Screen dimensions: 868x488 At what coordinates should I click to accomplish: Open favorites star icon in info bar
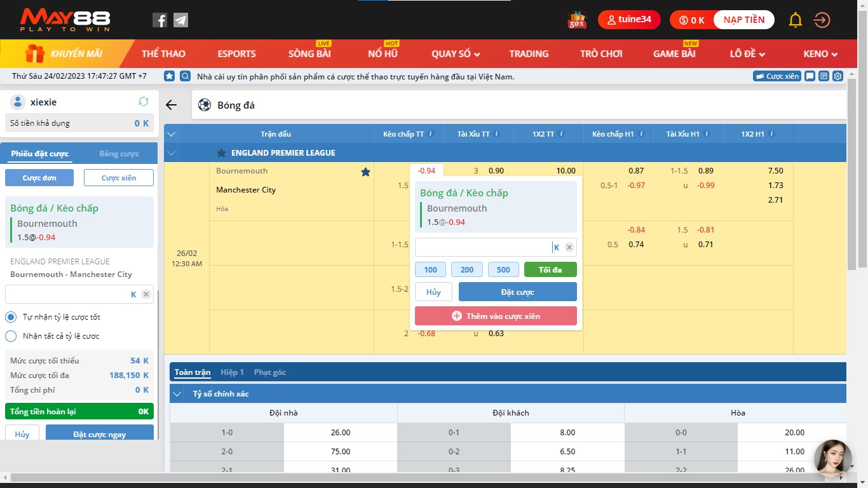[x=170, y=76]
